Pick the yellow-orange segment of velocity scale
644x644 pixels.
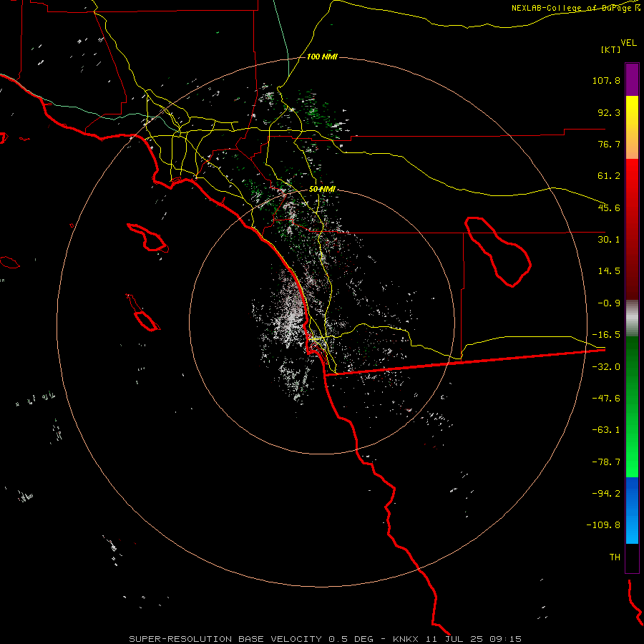(x=632, y=127)
